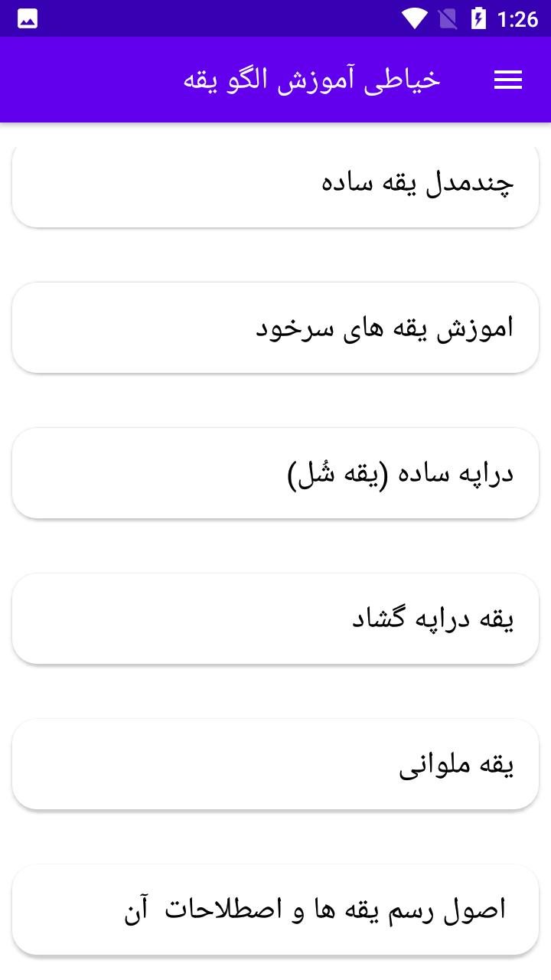Open اصول رسم یقه ها و اصطلاحات آن
Viewport: 551px width, 980px height.
point(275,910)
